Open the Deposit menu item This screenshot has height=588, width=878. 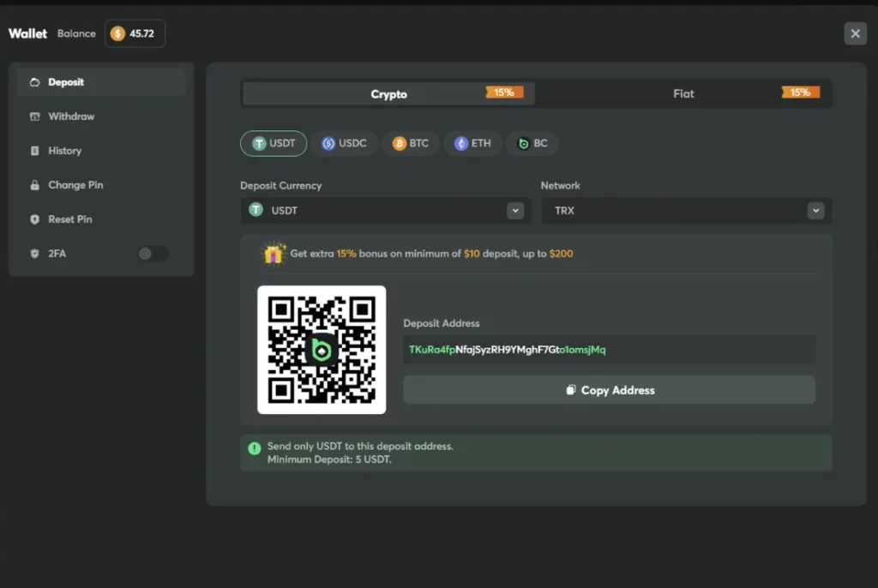pyautogui.click(x=101, y=82)
